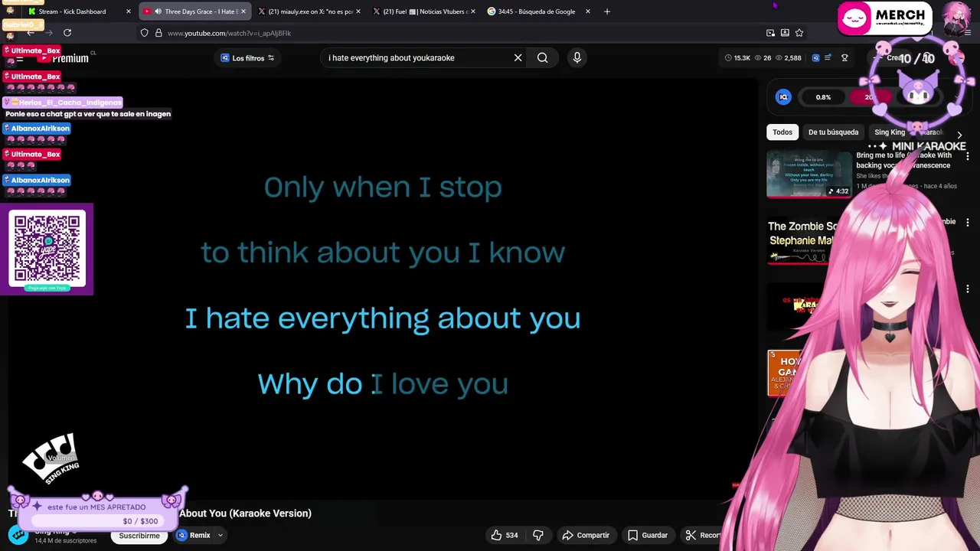This screenshot has height=551, width=980.
Task: Select the Todos filter chip
Action: pyautogui.click(x=782, y=132)
